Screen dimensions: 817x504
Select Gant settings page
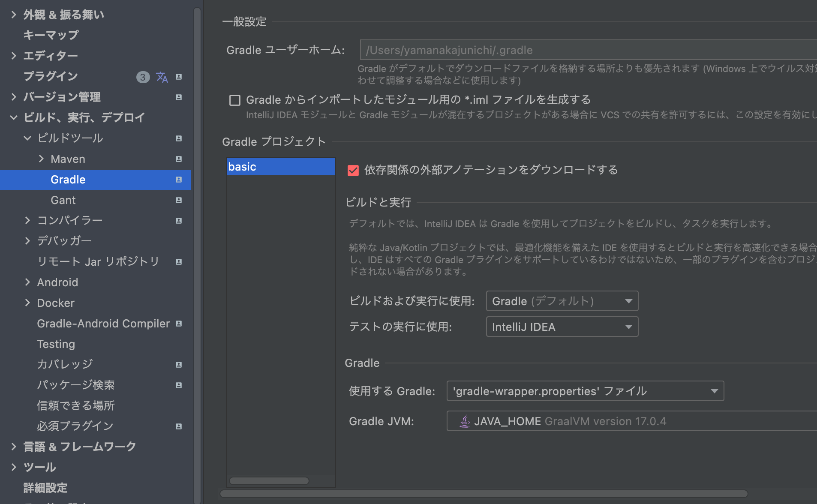coord(63,200)
